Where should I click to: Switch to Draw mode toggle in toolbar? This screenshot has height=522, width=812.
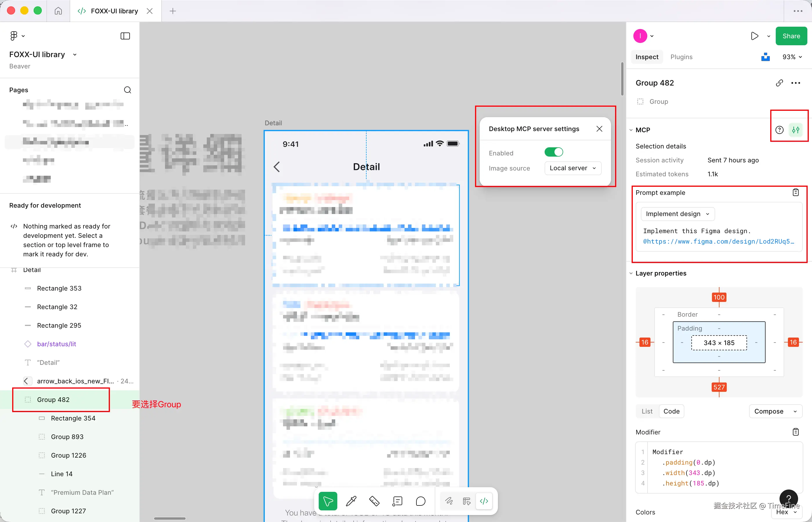(x=449, y=501)
